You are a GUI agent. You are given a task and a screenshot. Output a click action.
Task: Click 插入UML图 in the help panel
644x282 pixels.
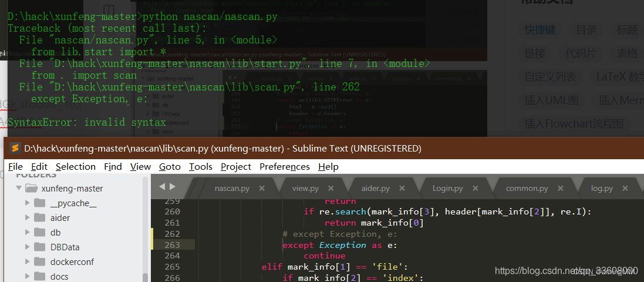click(551, 100)
